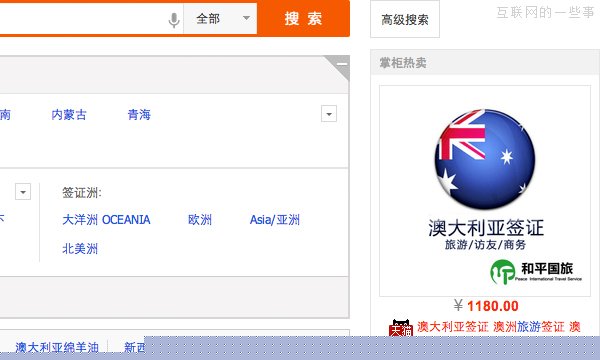Image resolution: width=600 pixels, height=360 pixels.
Task: Expand the region list dropdown arrow
Action: pos(329,114)
